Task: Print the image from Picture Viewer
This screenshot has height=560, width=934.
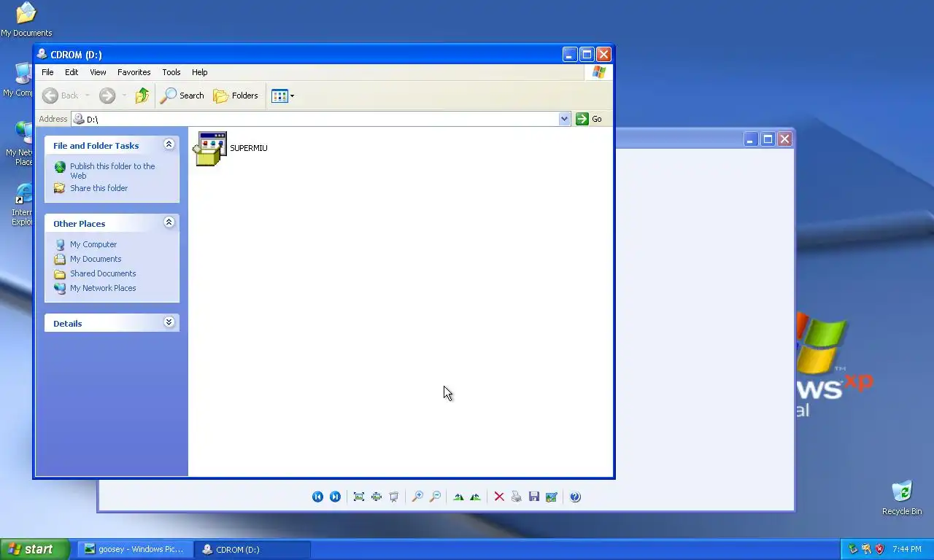Action: pos(517,497)
